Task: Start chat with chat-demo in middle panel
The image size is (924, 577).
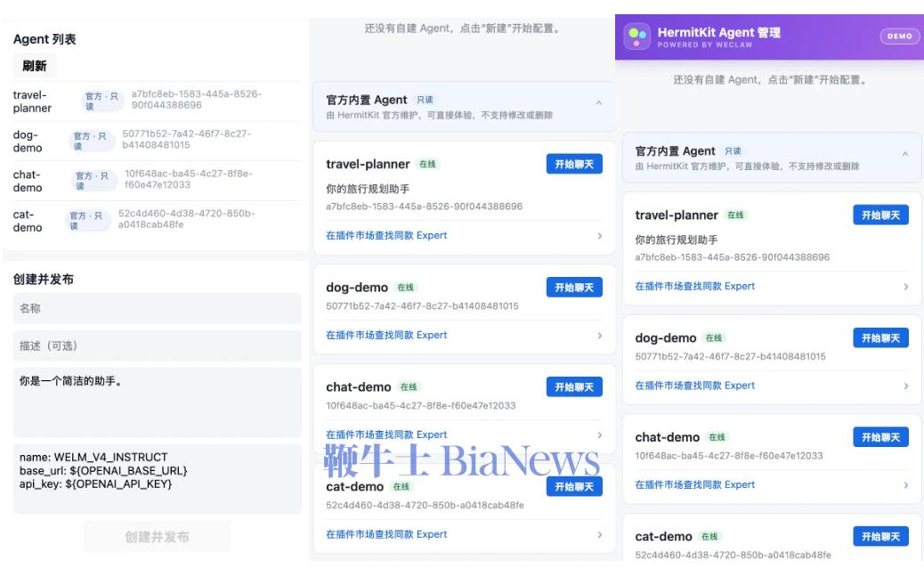Action: tap(574, 386)
